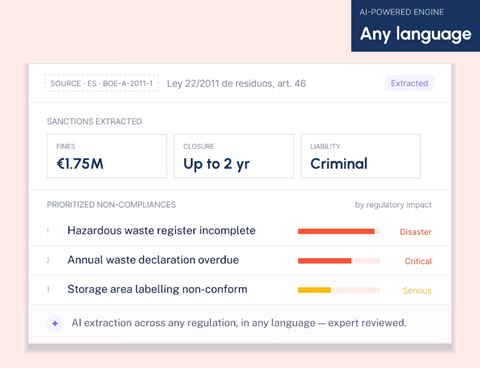480x368 pixels.
Task: Open the Liability Criminal card
Action: (x=361, y=156)
